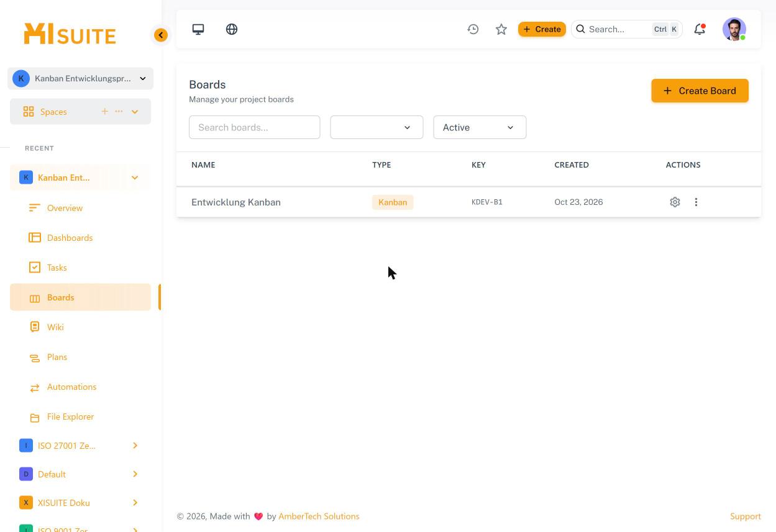Open the Kanban Entwicklungspr... workspace selector
Viewport: 776px width, 532px height.
coord(80,78)
